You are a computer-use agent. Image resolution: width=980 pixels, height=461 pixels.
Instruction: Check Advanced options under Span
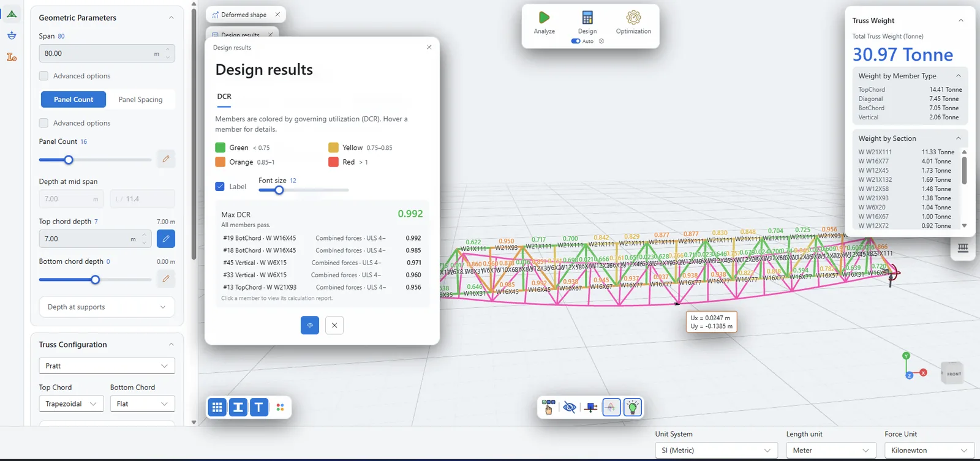(43, 76)
